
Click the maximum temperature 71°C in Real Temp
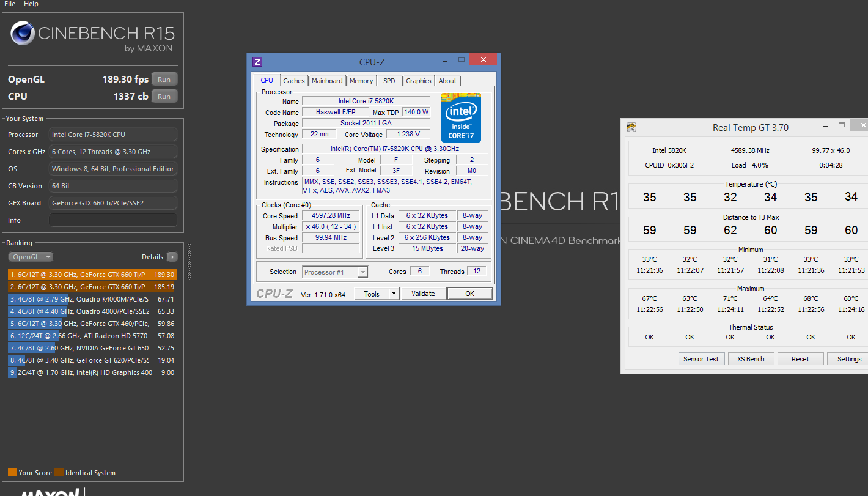click(x=730, y=298)
